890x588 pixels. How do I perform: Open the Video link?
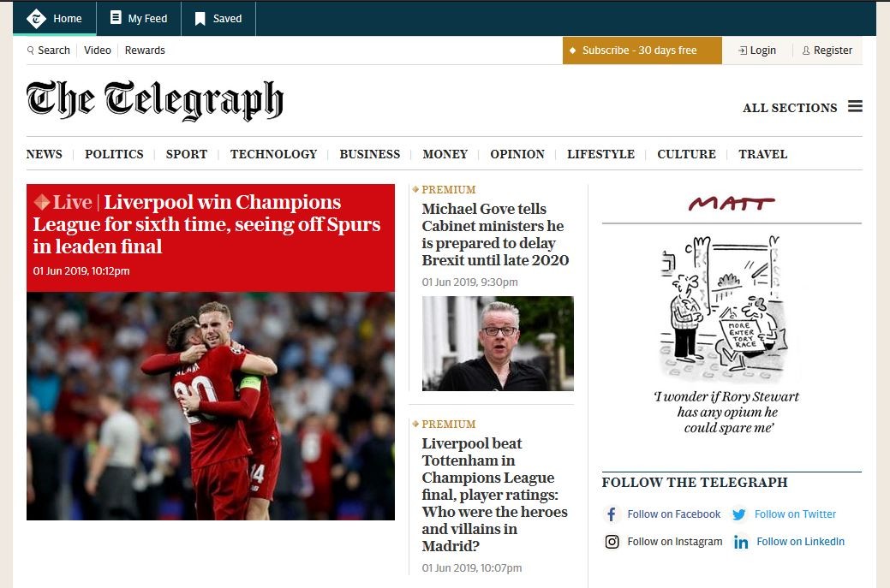point(98,50)
